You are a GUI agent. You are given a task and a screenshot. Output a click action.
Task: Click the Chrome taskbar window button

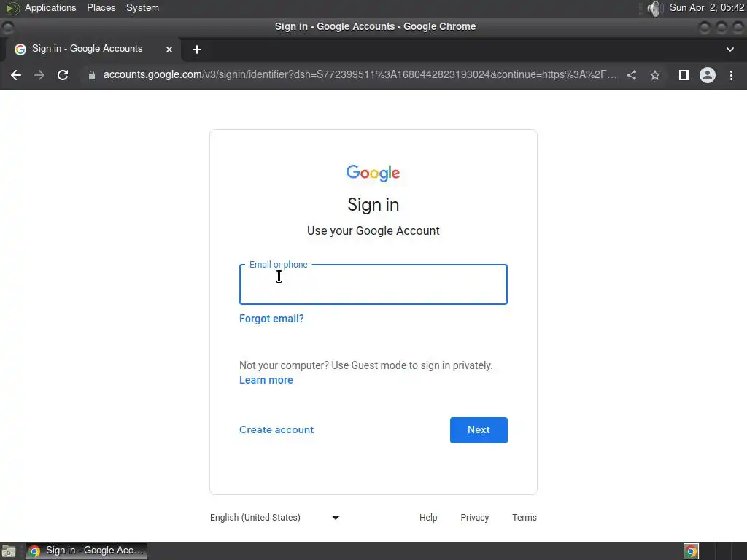click(86, 551)
